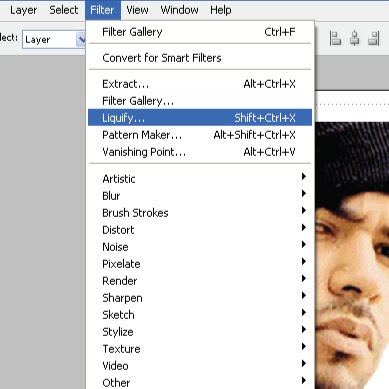Open Vanishing Point... filter
Screen dimensions: 389x389
pyautogui.click(x=199, y=152)
